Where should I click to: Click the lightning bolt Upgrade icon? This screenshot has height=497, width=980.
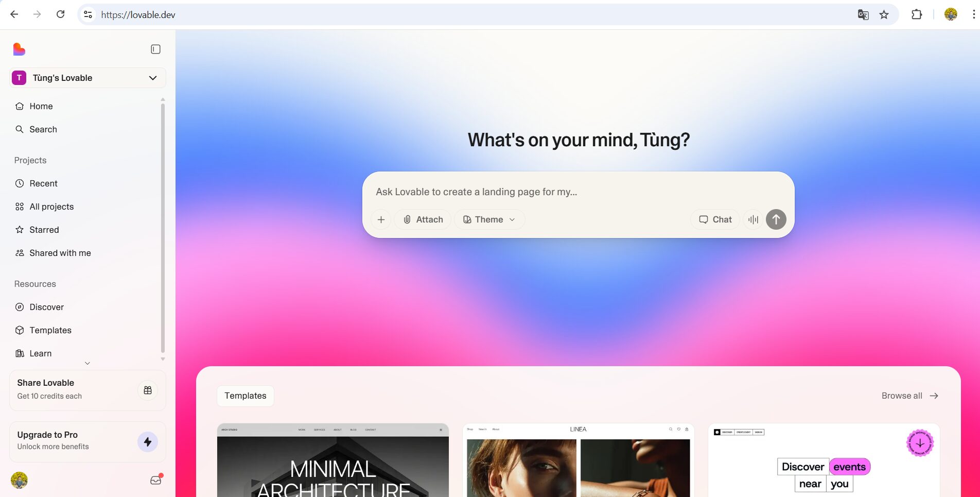pyautogui.click(x=148, y=442)
